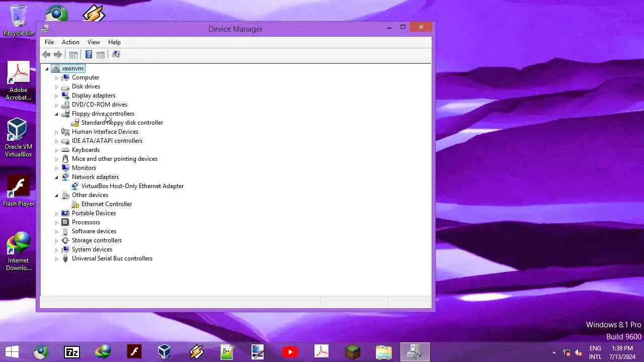Viewport: 644px width, 362px height.
Task: Select the IDE ATA/ATAPI controllers row
Action: click(x=107, y=141)
